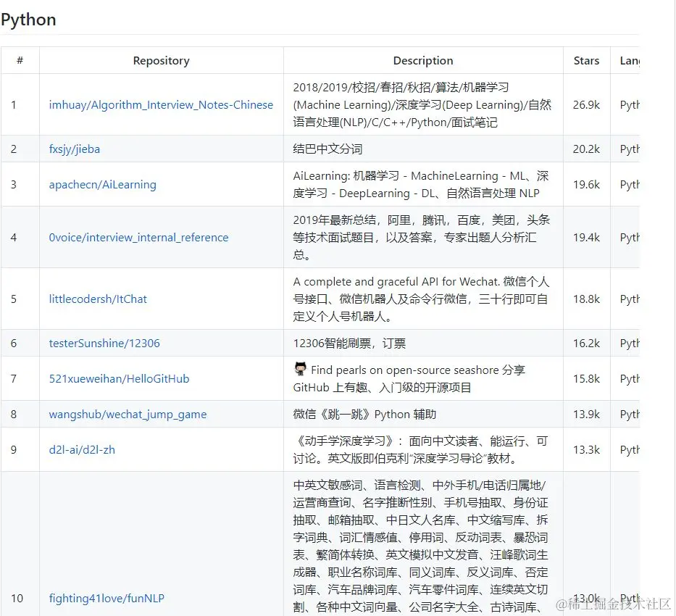This screenshot has width=676, height=616.
Task: Open 0voice/interview_internal_reference link
Action: click(x=138, y=238)
